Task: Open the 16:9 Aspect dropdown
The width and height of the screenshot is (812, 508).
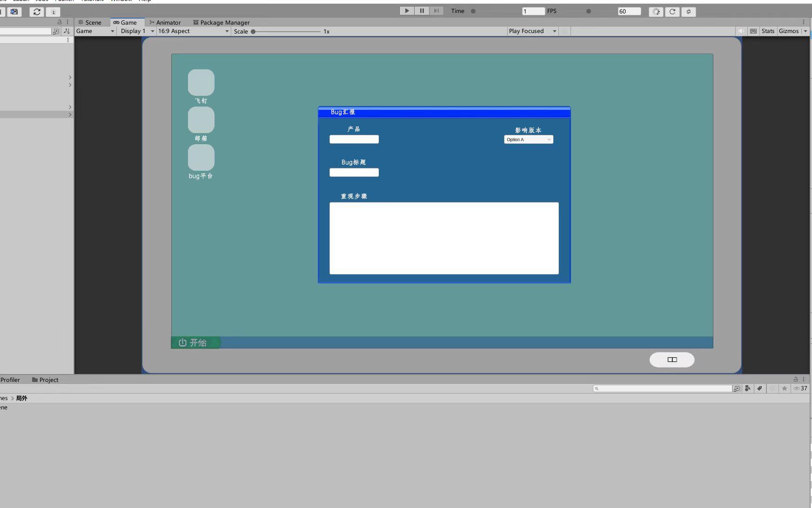Action: pos(194,31)
